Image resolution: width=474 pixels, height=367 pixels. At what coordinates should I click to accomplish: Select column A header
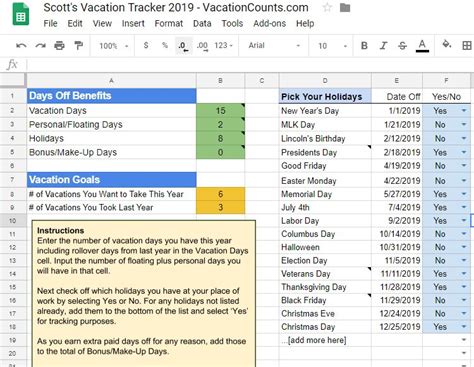(111, 80)
